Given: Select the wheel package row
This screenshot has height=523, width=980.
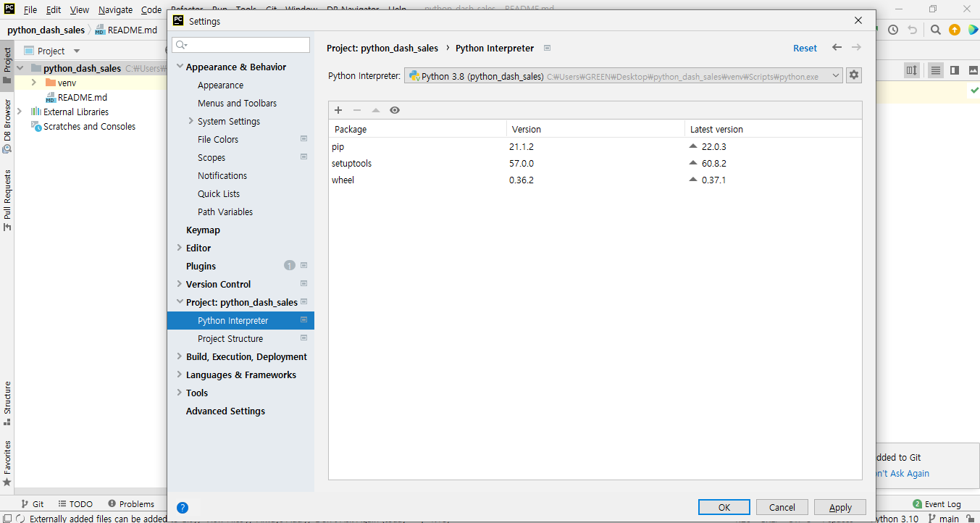Looking at the screenshot, I should (595, 180).
